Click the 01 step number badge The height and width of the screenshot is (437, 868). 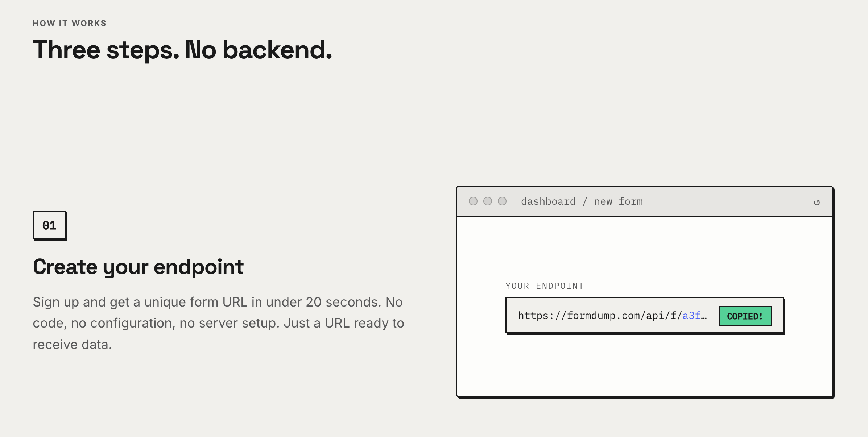[x=50, y=225]
